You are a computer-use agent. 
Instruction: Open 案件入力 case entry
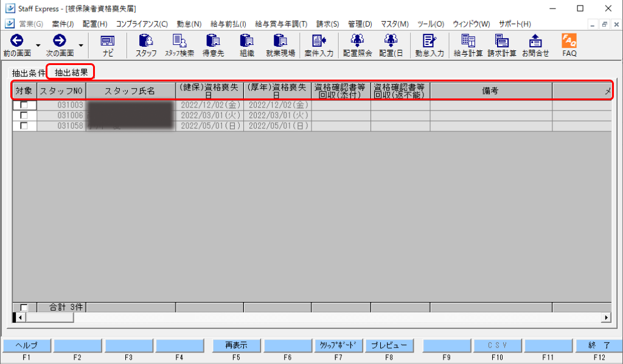pyautogui.click(x=318, y=46)
